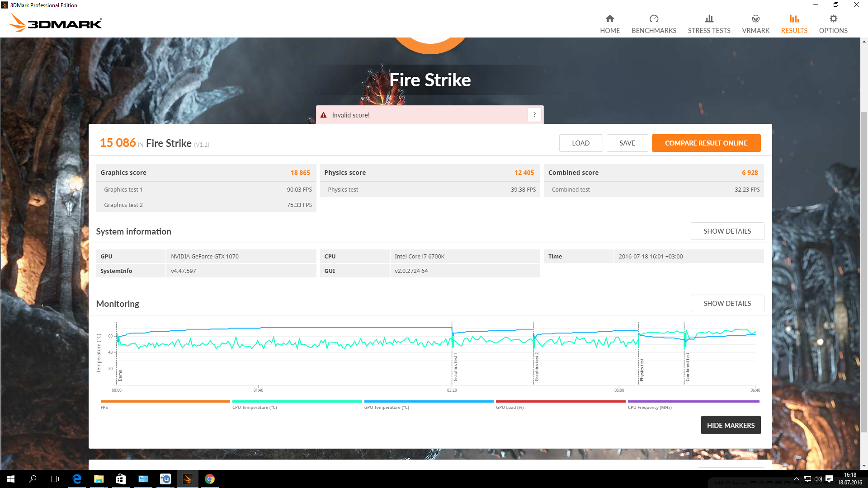The width and height of the screenshot is (868, 488).
Task: Open the Windows Start menu
Action: click(x=11, y=479)
